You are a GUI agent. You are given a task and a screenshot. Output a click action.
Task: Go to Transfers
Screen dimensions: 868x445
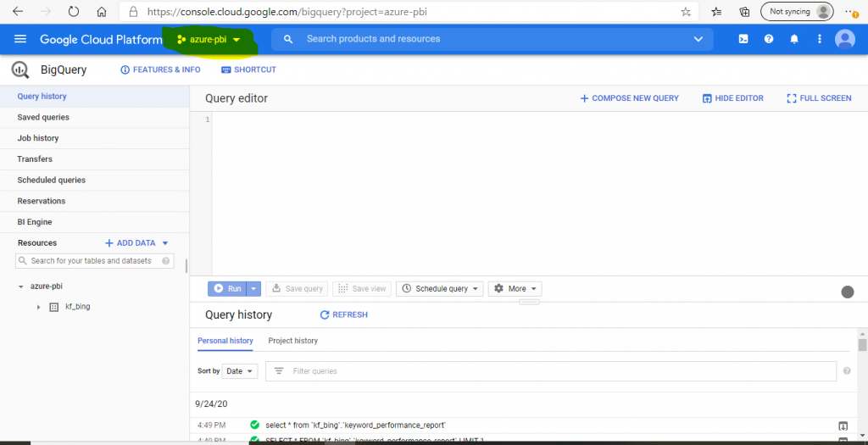95,159
